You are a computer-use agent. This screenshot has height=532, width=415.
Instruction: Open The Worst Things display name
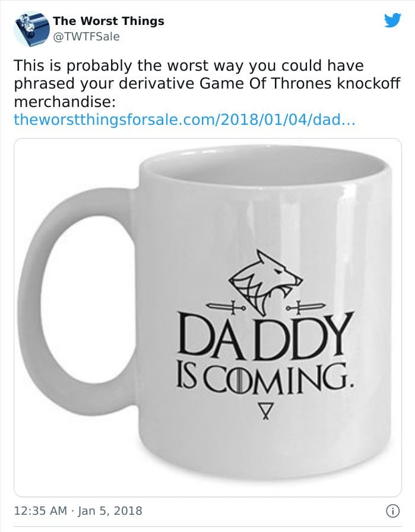[x=109, y=21]
